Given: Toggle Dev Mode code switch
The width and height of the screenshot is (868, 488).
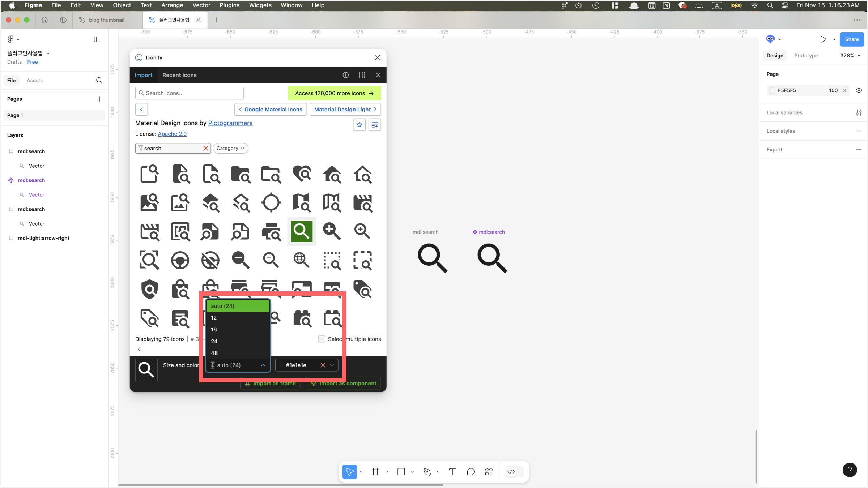Looking at the screenshot, I should (515, 472).
